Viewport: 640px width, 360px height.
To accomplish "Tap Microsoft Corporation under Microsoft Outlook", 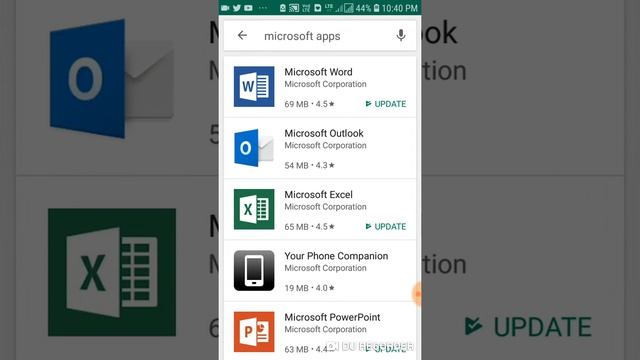I will (325, 145).
